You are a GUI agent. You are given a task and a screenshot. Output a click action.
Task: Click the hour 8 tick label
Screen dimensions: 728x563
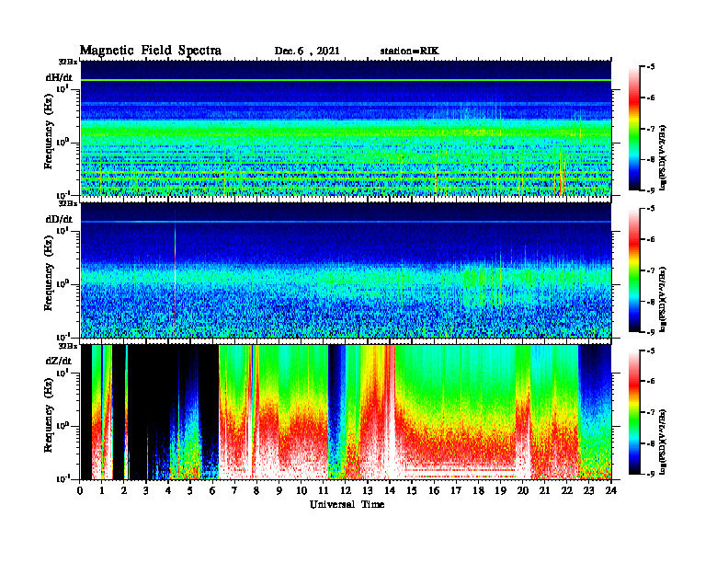256,490
